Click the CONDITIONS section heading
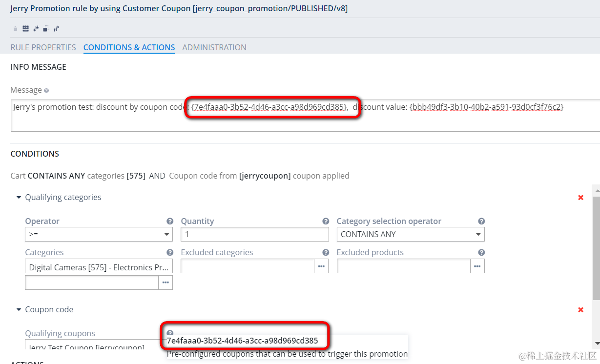Image resolution: width=600 pixels, height=364 pixels. tap(35, 154)
